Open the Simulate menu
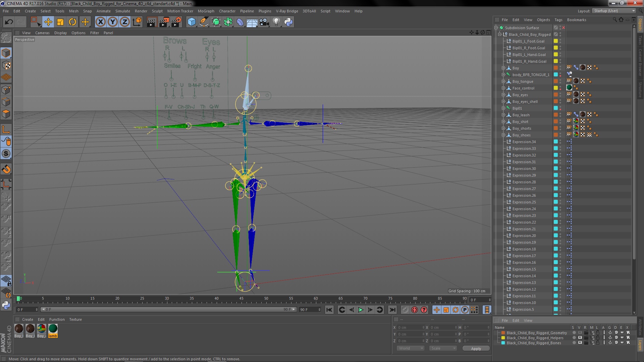This screenshot has width=644, height=362. coord(122,11)
